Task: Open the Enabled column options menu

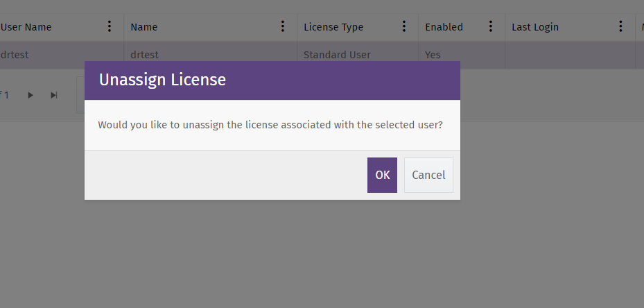Action: 490,27
